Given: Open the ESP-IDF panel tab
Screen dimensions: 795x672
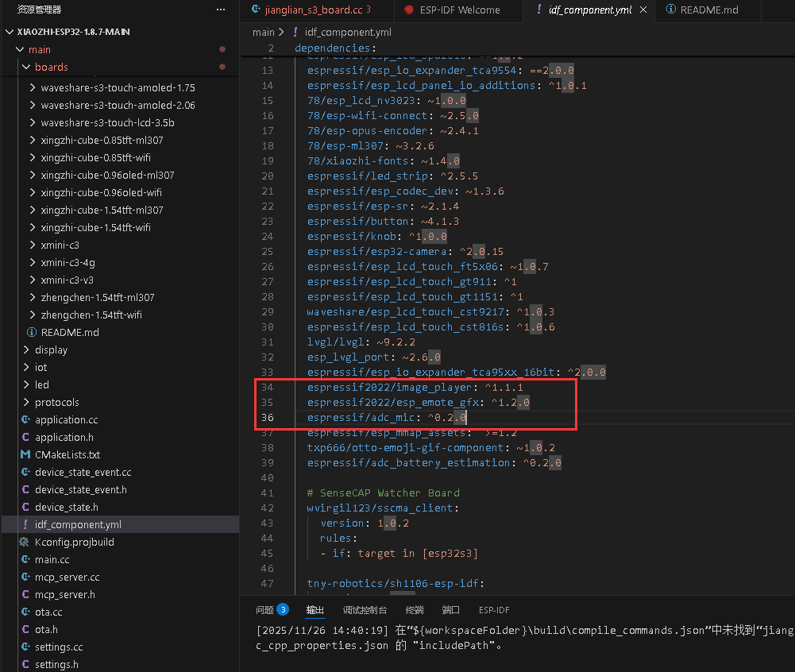Looking at the screenshot, I should pyautogui.click(x=494, y=609).
